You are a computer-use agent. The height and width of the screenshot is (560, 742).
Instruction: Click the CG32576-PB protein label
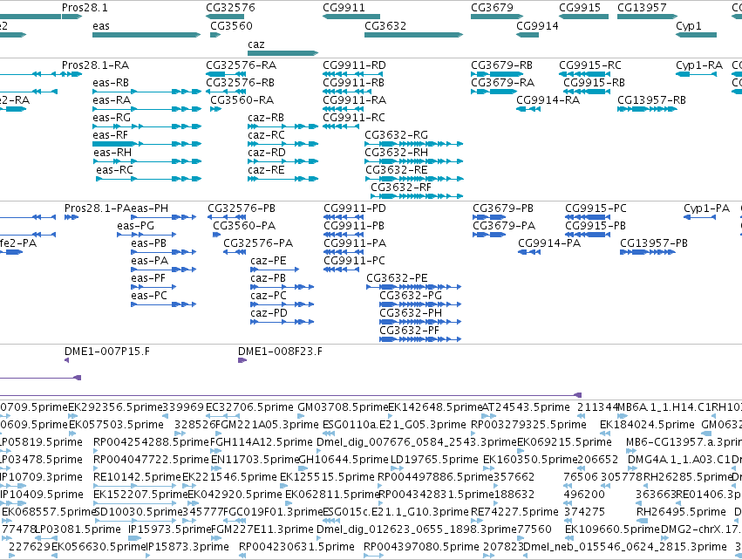pyautogui.click(x=242, y=208)
